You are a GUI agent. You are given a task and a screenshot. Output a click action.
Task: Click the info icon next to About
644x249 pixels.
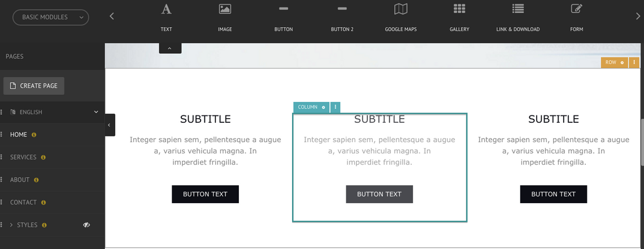click(x=36, y=180)
